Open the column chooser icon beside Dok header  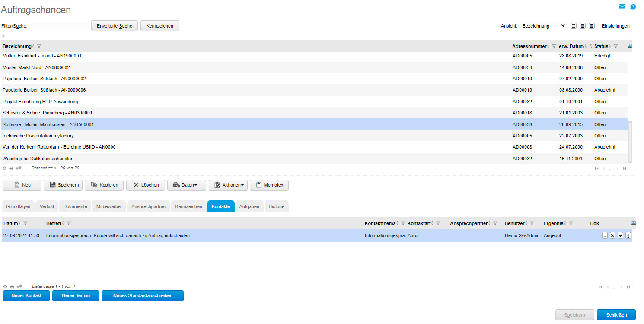point(633,223)
